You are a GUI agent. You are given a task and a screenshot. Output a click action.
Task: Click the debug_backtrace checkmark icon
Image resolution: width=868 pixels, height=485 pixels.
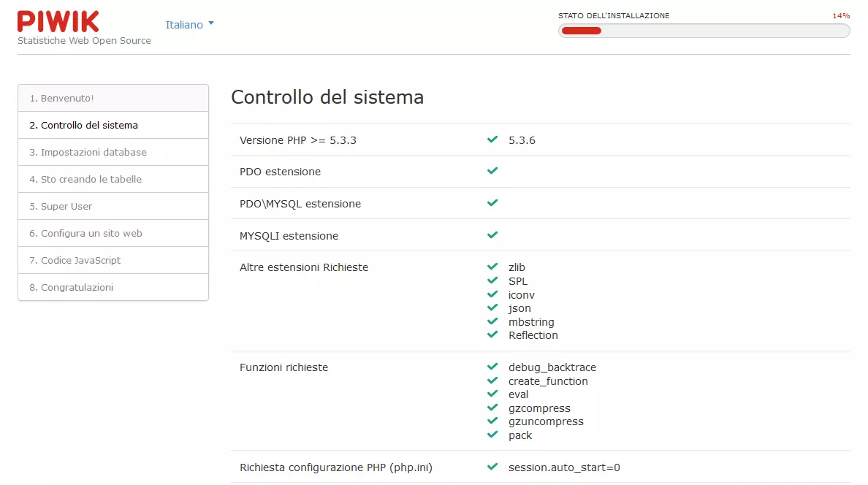pyautogui.click(x=492, y=367)
